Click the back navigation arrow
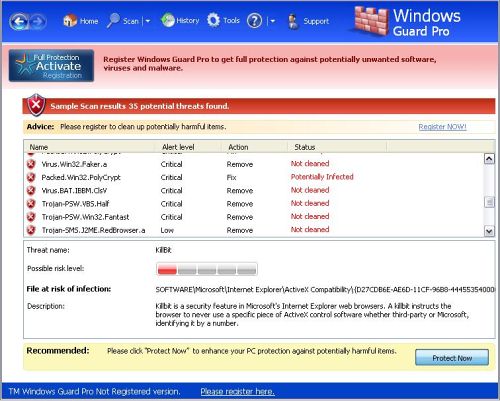This screenshot has height=401, width=500. click(x=19, y=22)
